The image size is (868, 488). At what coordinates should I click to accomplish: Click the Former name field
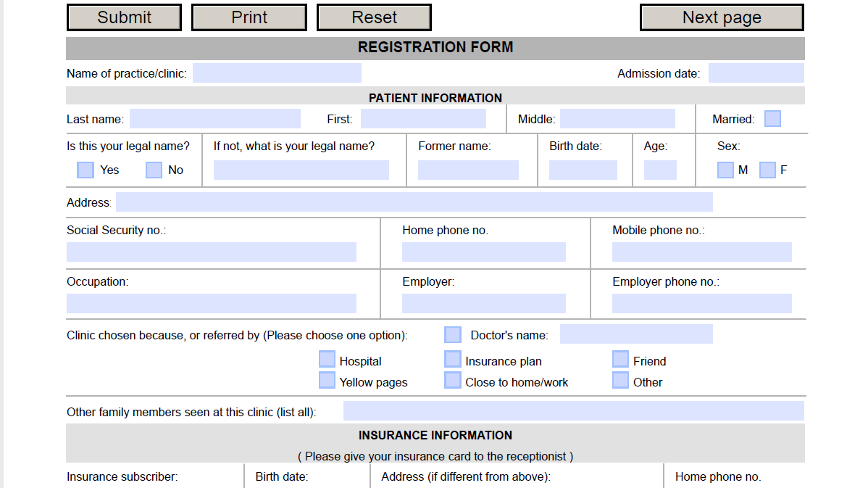point(468,170)
